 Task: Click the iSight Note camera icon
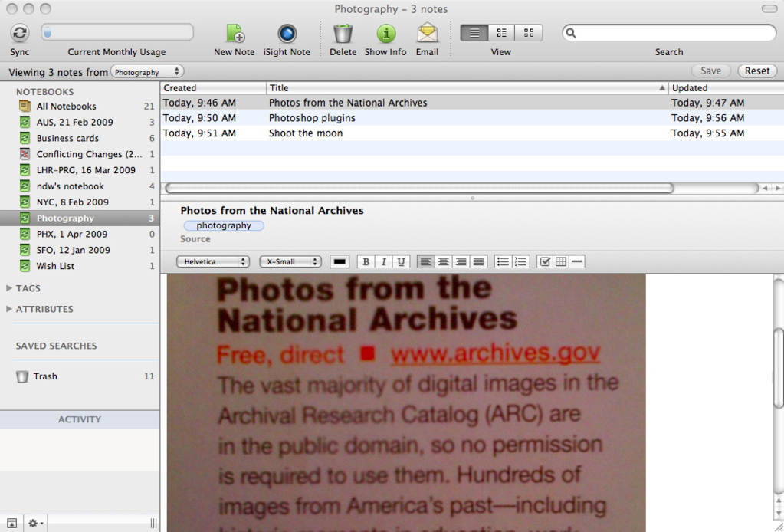(287, 34)
